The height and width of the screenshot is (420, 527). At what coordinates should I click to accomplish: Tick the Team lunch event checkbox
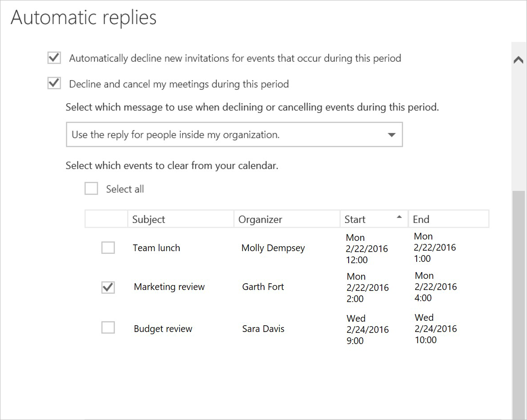(x=108, y=248)
